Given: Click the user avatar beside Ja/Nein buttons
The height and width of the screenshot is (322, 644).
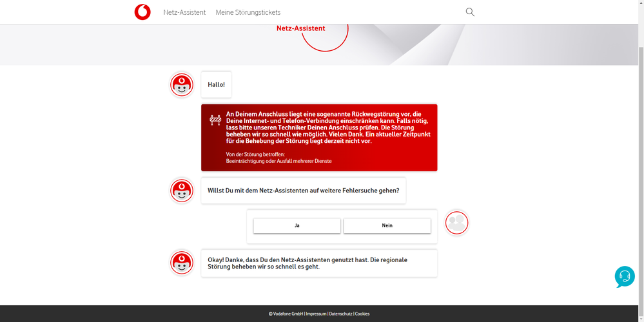Looking at the screenshot, I should 456,223.
